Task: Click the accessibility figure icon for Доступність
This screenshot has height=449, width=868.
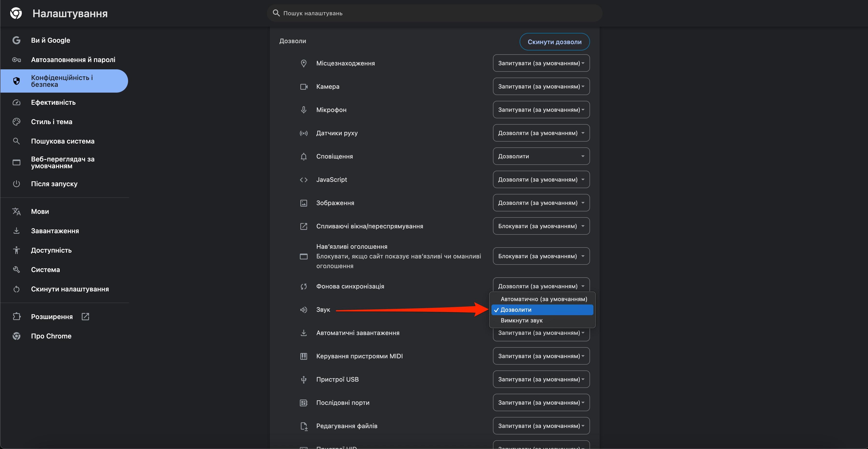Action: point(16,250)
